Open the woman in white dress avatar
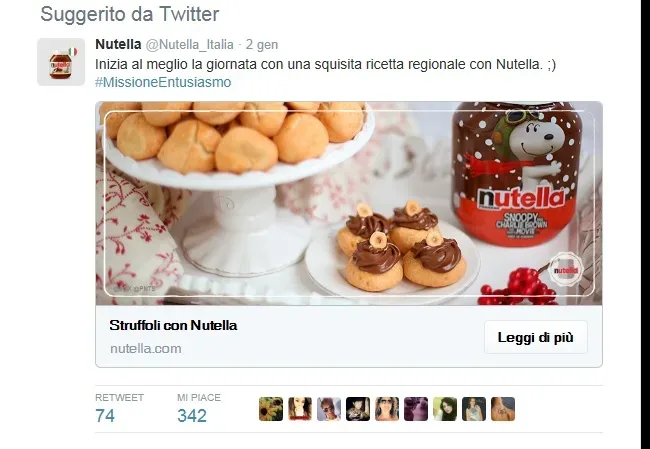The width and height of the screenshot is (650, 449). (474, 409)
